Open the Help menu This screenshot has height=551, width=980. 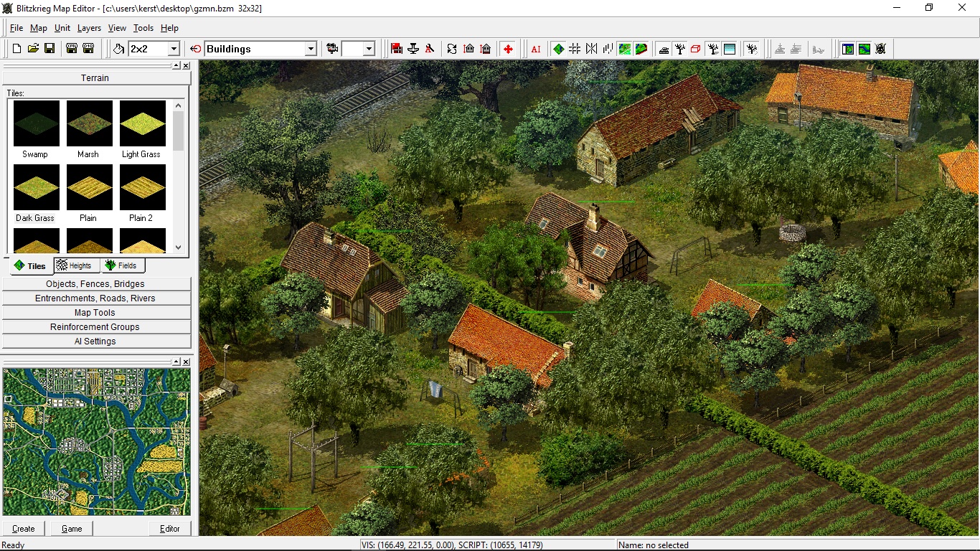pos(169,28)
